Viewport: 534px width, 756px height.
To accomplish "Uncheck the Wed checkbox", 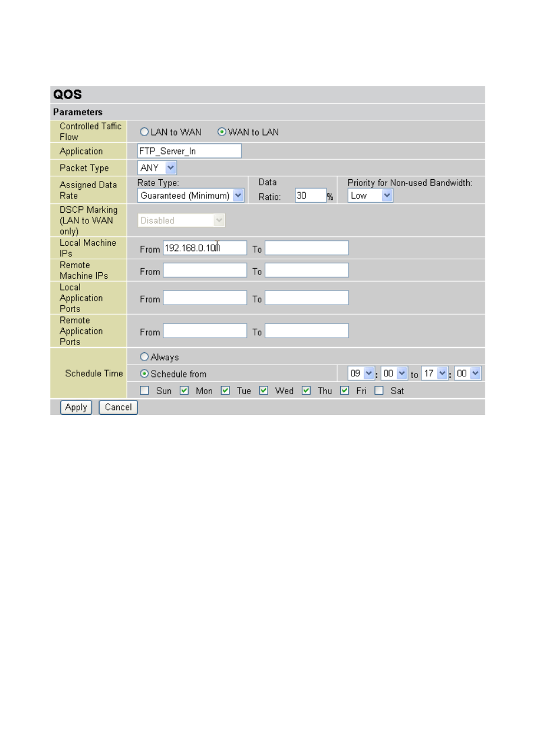I will (x=264, y=390).
